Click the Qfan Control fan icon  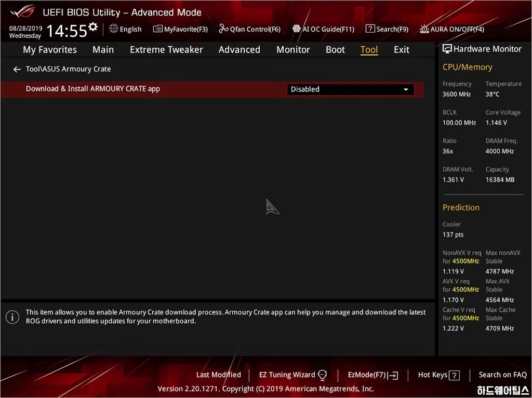(x=223, y=29)
